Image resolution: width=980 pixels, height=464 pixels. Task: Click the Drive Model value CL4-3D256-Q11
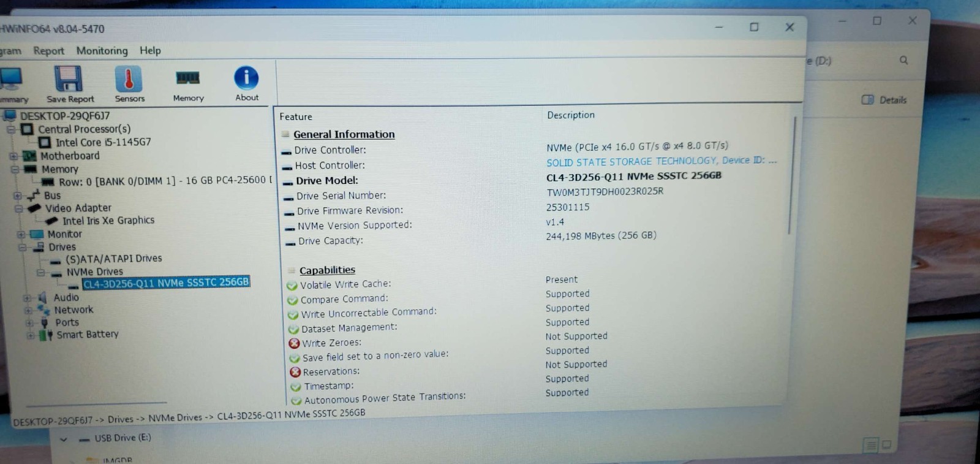coord(633,176)
